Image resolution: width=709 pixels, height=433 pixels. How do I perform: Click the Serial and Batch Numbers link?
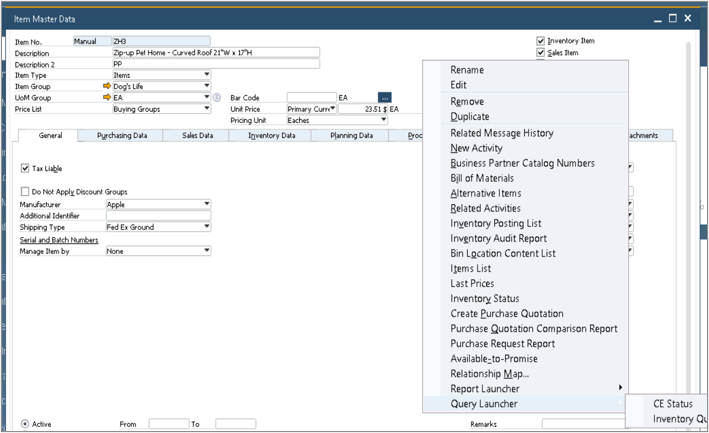pyautogui.click(x=59, y=240)
